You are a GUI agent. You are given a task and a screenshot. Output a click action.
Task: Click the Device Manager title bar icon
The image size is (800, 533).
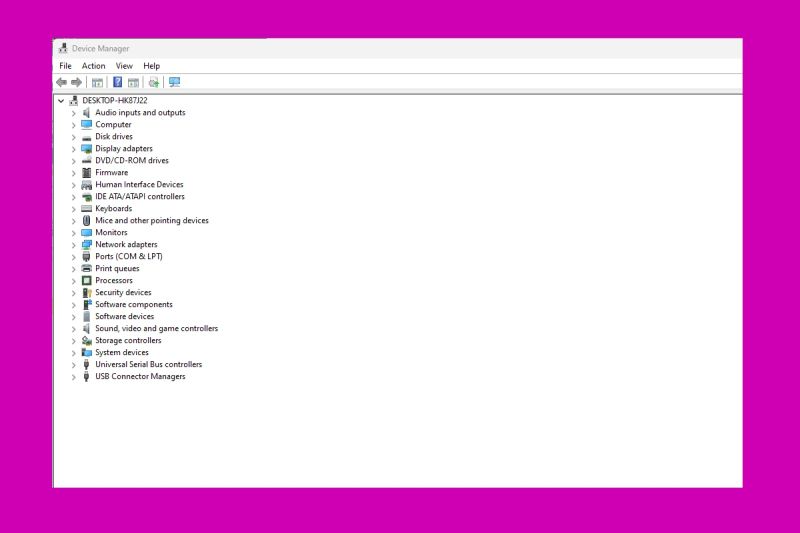click(x=63, y=48)
